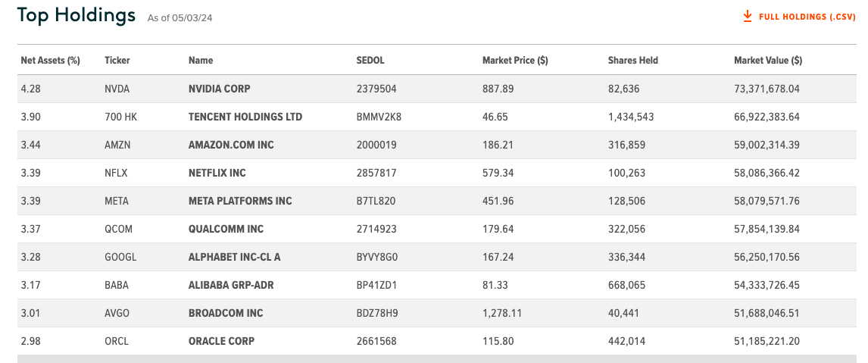Viewport: 868px width, 363px height.
Task: Select the Ticker column header
Action: pyautogui.click(x=117, y=61)
